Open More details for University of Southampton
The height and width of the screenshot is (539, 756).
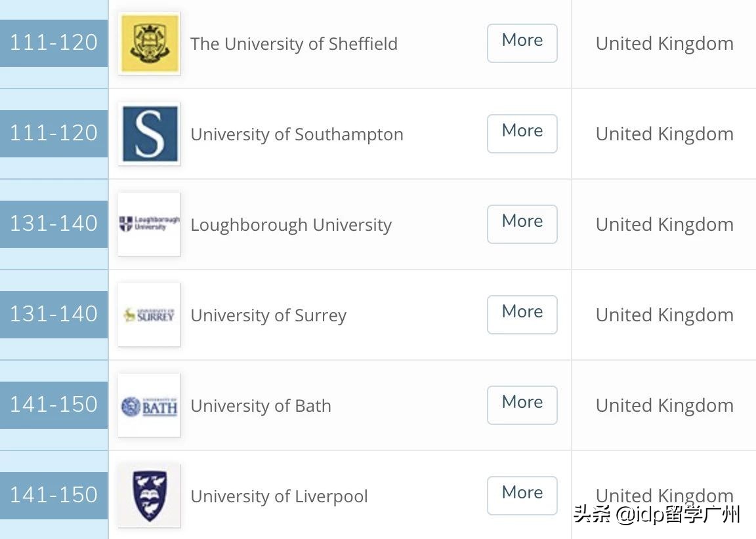(522, 133)
